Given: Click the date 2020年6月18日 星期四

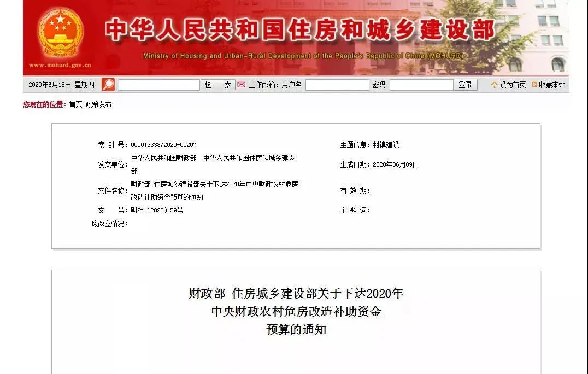Looking at the screenshot, I should tap(62, 85).
